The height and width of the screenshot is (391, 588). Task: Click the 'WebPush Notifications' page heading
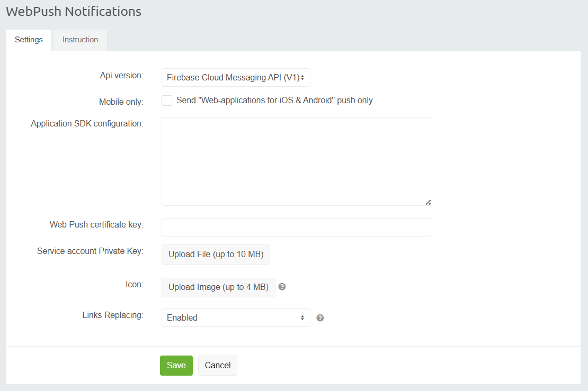pos(74,12)
